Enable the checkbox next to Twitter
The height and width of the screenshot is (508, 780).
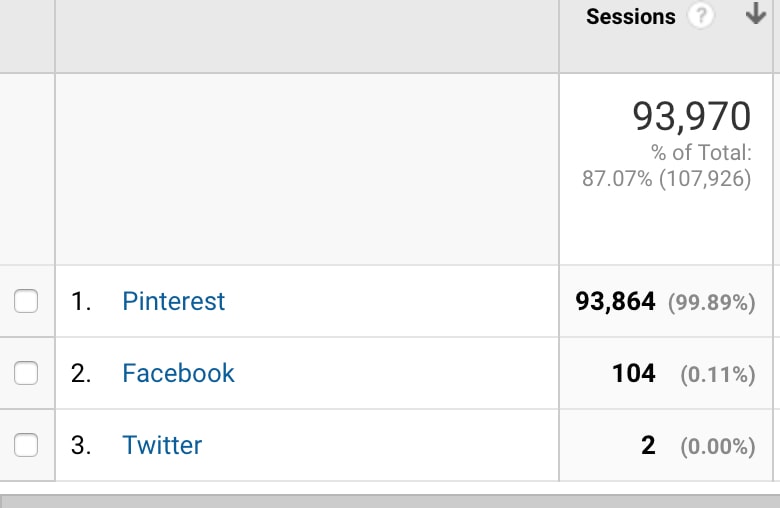(26, 445)
